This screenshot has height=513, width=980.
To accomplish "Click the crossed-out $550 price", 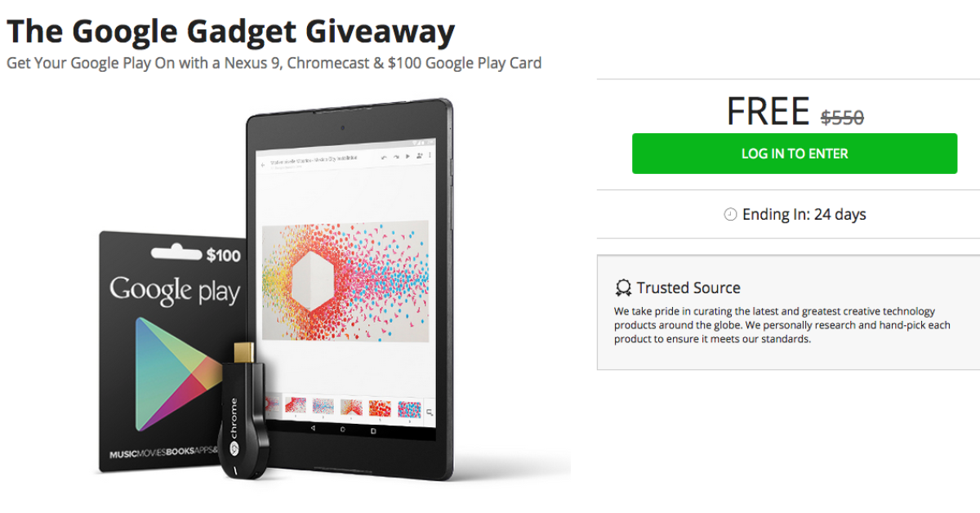I will click(842, 118).
